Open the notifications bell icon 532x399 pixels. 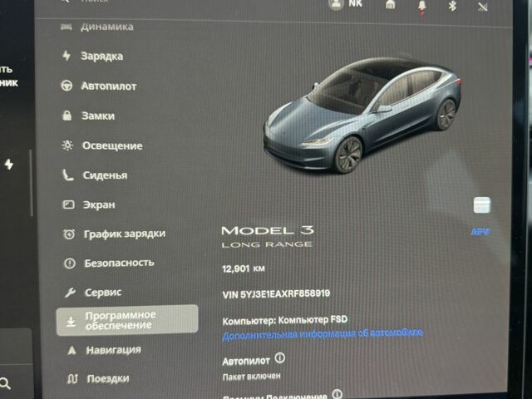click(422, 6)
